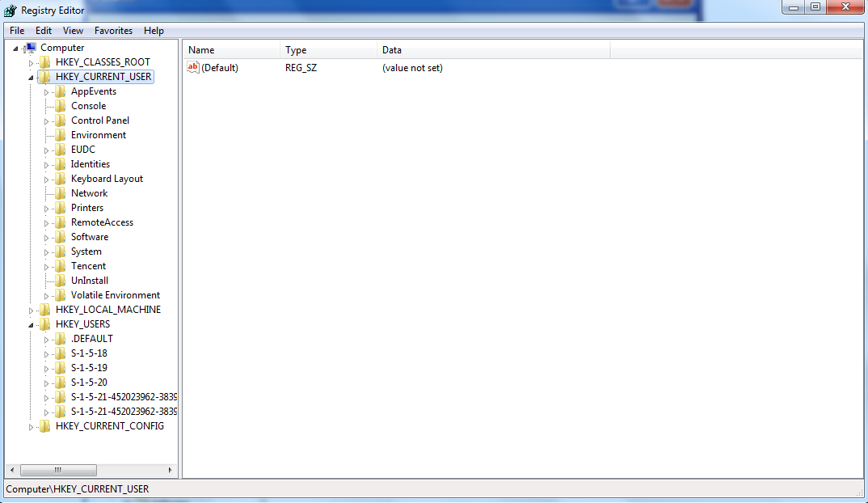Open the File menu
868x503 pixels.
point(17,31)
